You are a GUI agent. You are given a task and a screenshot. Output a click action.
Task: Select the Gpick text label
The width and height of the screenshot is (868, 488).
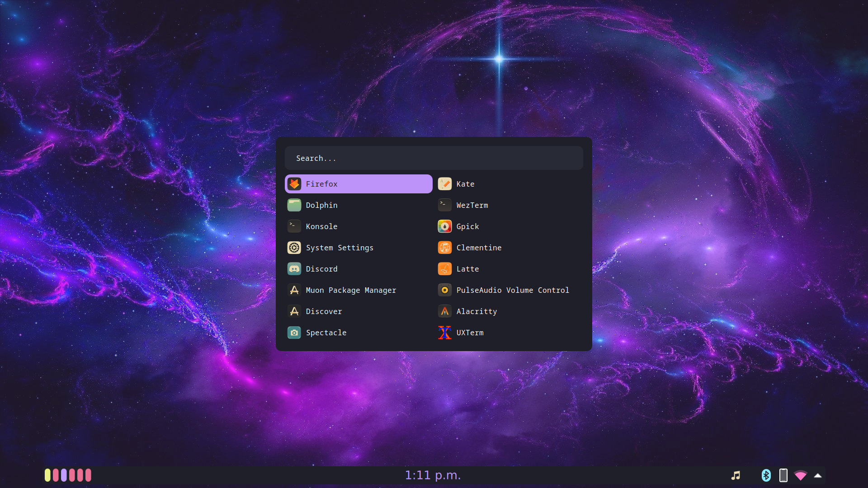(467, 226)
